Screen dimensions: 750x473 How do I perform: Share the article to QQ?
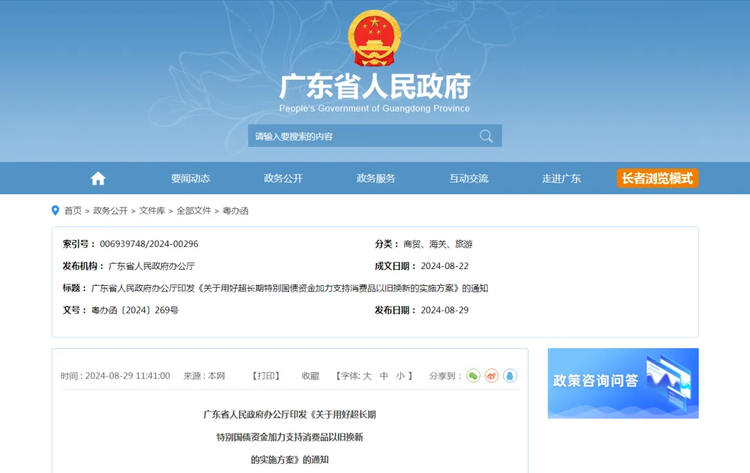pos(509,376)
